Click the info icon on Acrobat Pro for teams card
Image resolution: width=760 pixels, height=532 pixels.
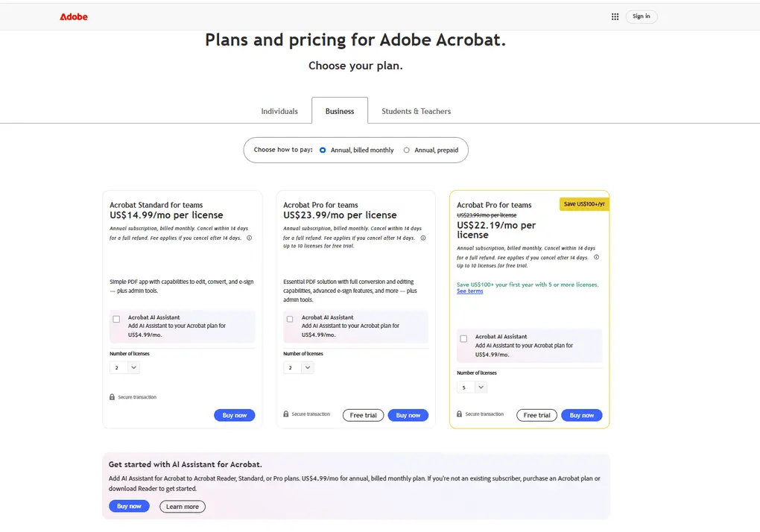tap(423, 239)
